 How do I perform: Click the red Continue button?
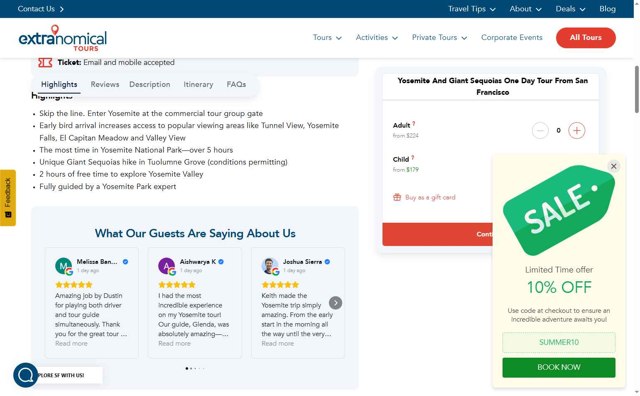tap(438, 234)
